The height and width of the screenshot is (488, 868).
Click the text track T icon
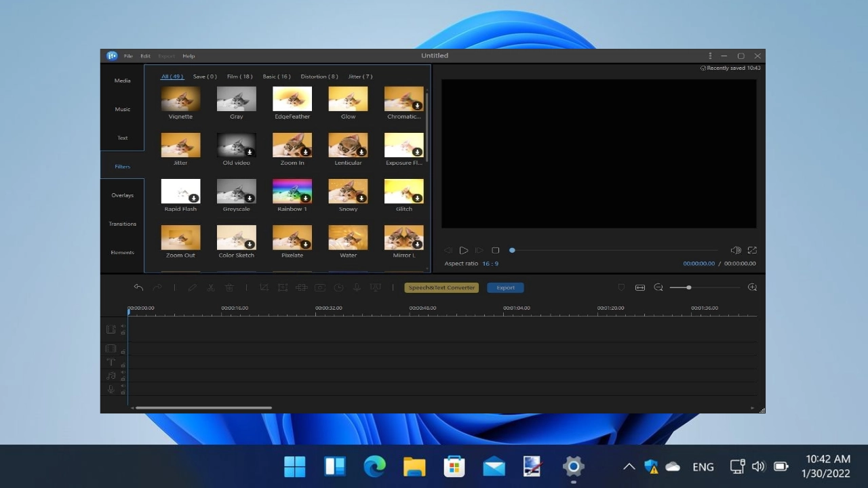click(111, 362)
